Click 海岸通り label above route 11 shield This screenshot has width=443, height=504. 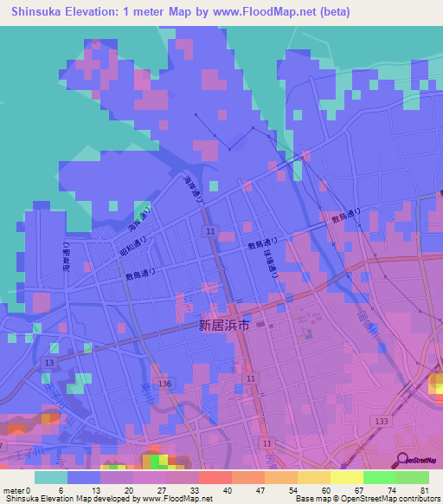[194, 190]
